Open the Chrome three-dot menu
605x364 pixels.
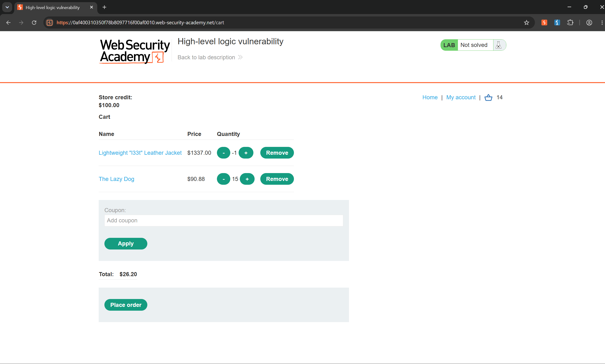point(602,23)
